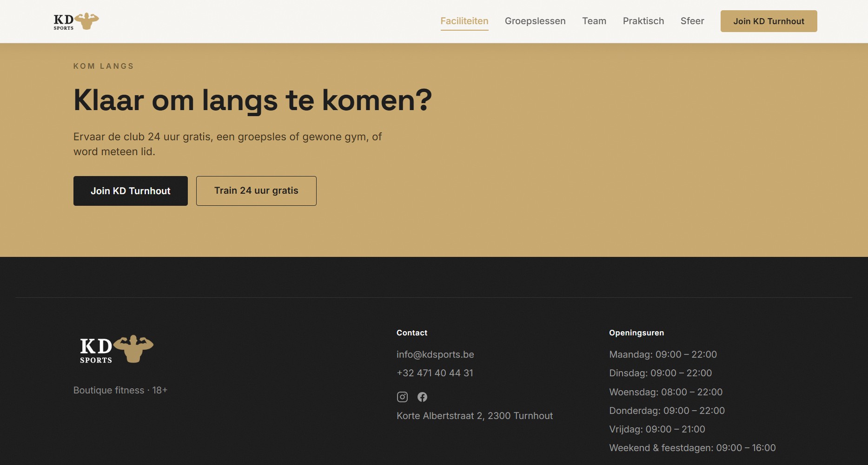This screenshot has width=868, height=465.
Task: Open the Instagram icon in footer
Action: [x=402, y=397]
